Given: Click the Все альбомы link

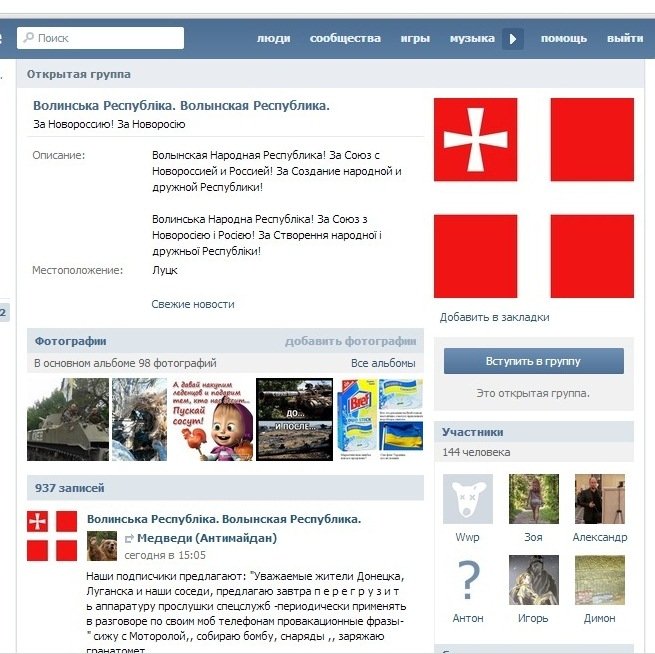Looking at the screenshot, I should [382, 363].
